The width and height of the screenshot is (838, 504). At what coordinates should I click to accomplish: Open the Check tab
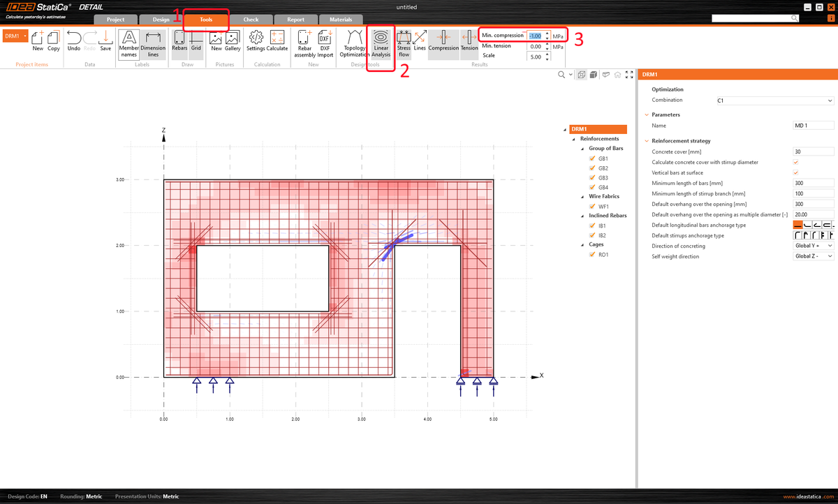click(x=251, y=20)
